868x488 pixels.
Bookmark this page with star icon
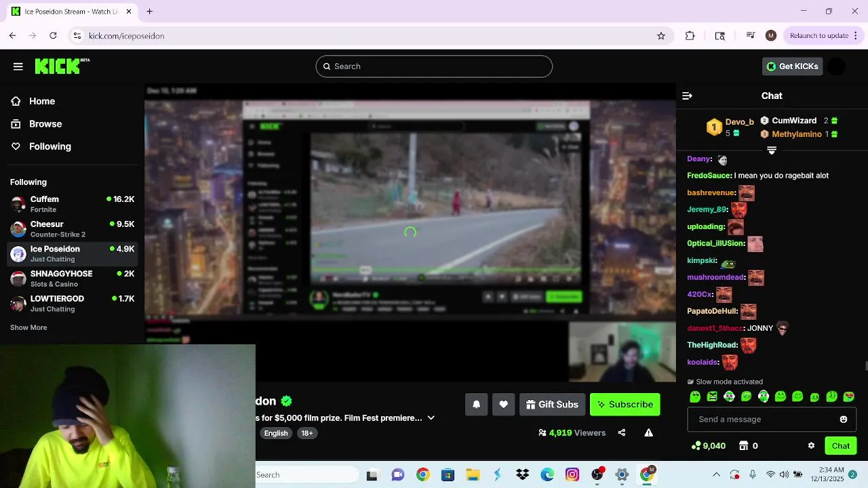click(x=661, y=36)
